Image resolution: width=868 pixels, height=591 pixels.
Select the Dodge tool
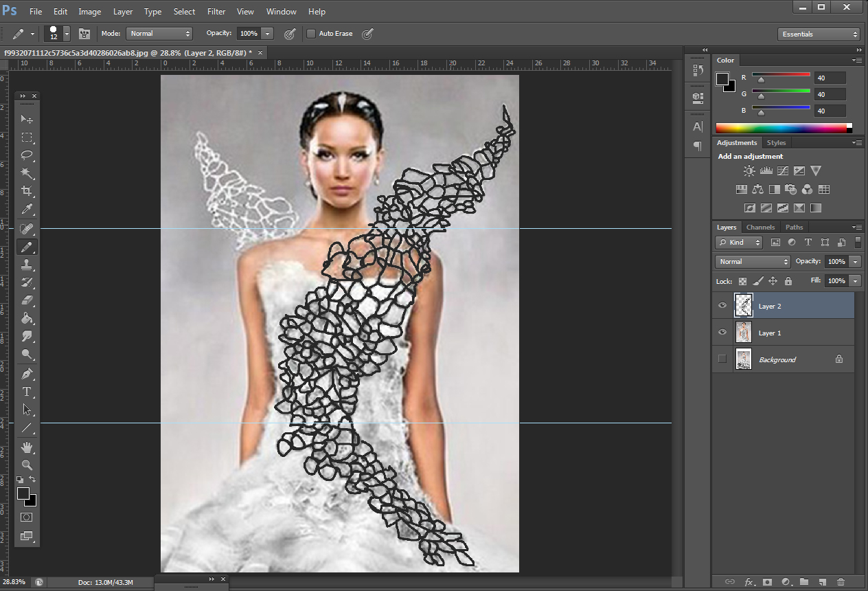[27, 354]
